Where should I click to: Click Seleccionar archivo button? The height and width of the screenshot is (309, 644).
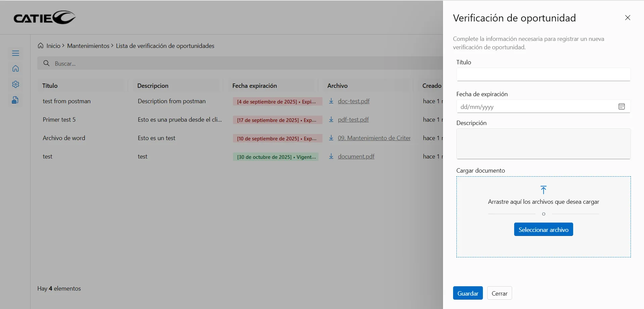(543, 230)
